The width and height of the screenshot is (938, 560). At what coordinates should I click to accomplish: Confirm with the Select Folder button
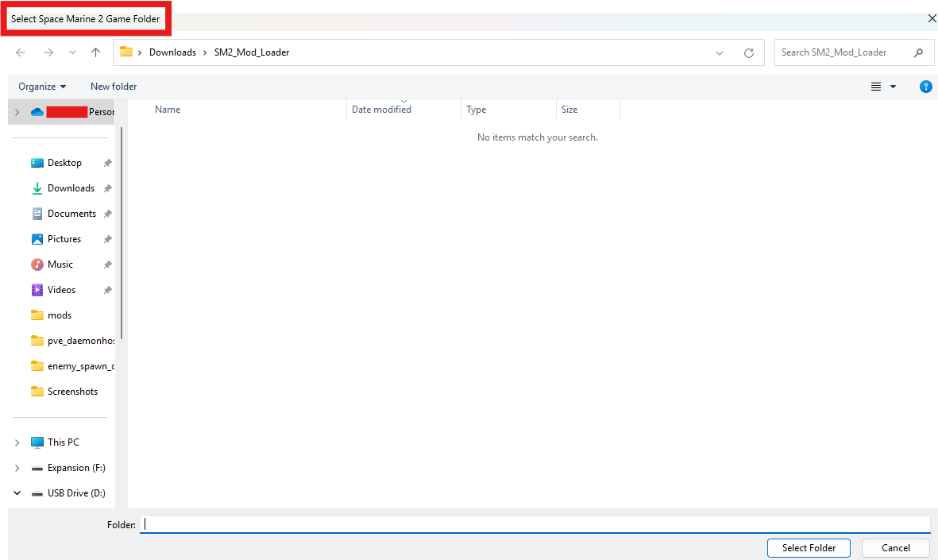click(809, 548)
